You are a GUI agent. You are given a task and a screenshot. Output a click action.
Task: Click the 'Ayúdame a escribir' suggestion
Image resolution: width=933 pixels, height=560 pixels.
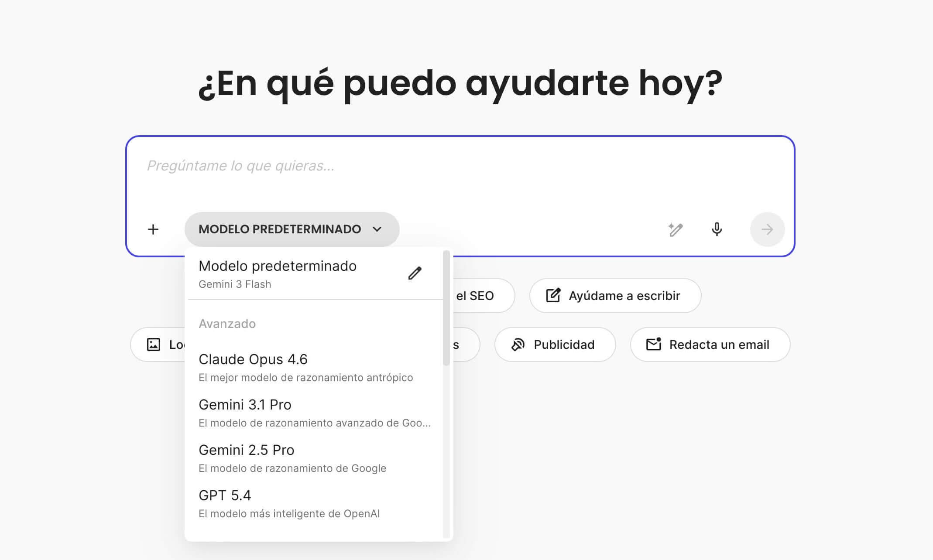pyautogui.click(x=615, y=296)
